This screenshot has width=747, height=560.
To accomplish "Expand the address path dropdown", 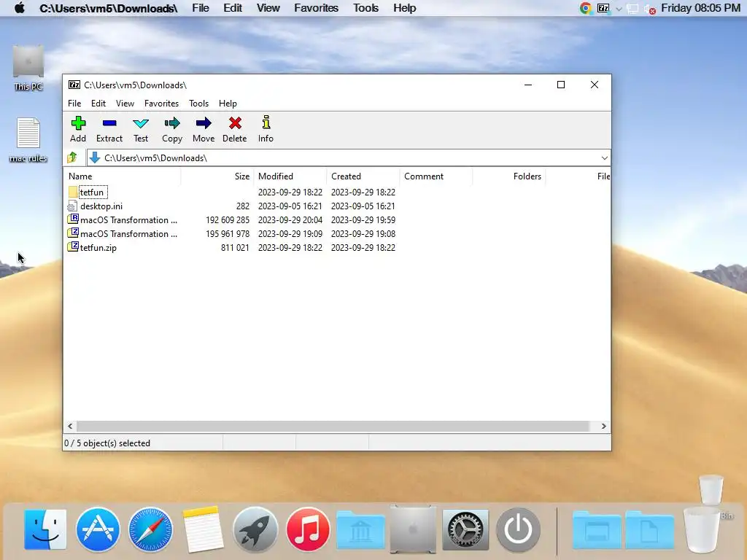I will (x=604, y=158).
